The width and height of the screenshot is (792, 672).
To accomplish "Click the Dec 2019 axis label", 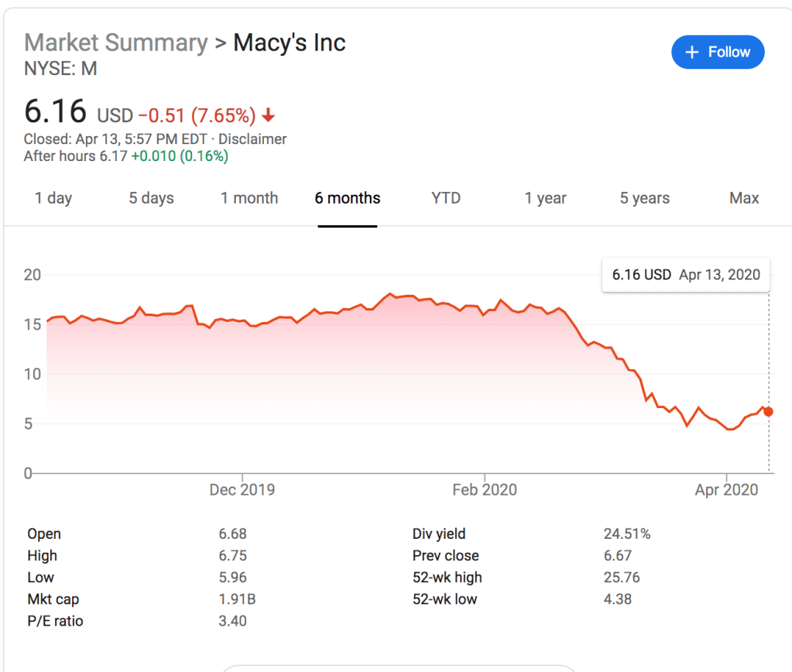I will coord(242,490).
